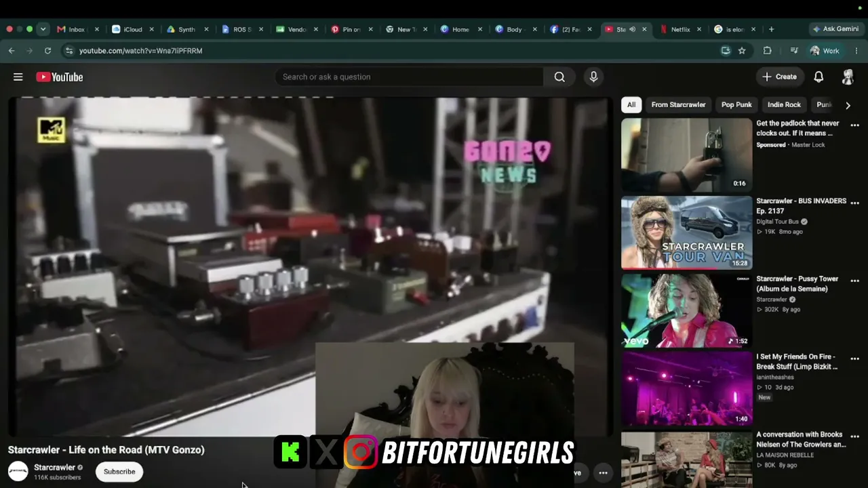Click the main video player
This screenshot has width=868, height=488.
[x=310, y=266]
